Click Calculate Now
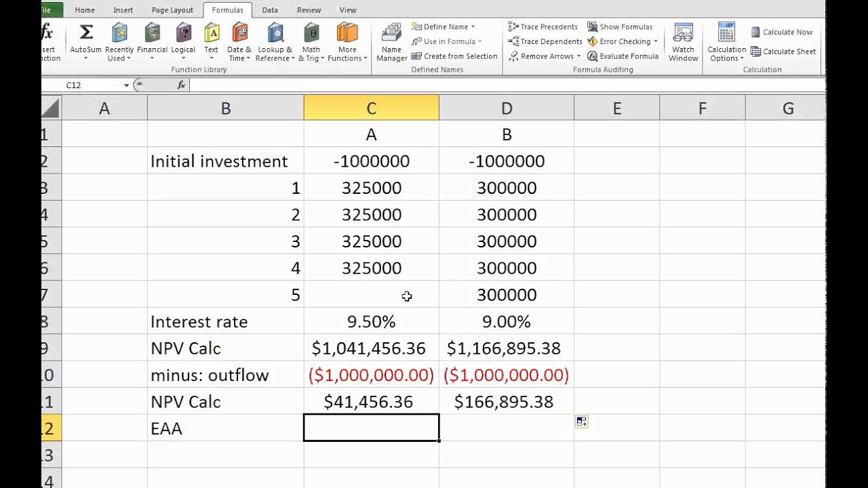This screenshot has height=488, width=868. (781, 32)
